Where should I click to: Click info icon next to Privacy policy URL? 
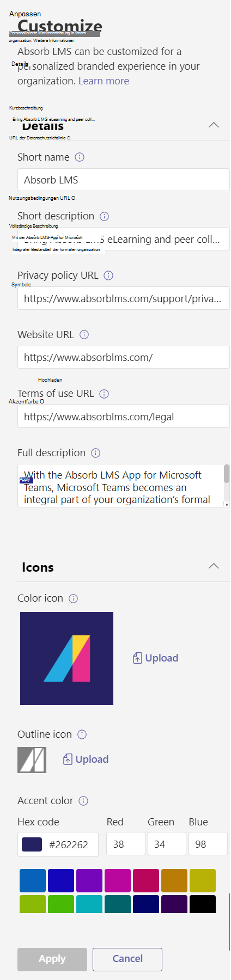[x=108, y=275]
